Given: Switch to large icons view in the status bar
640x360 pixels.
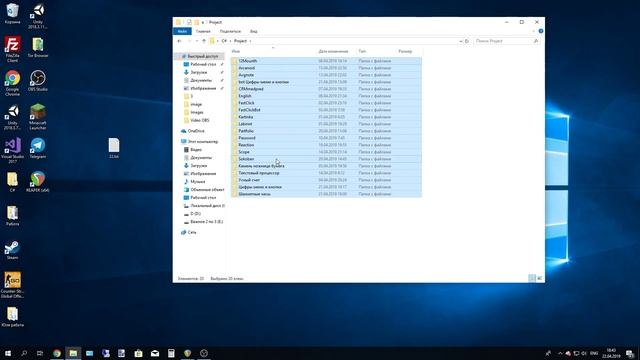Looking at the screenshot, I should coord(540,278).
